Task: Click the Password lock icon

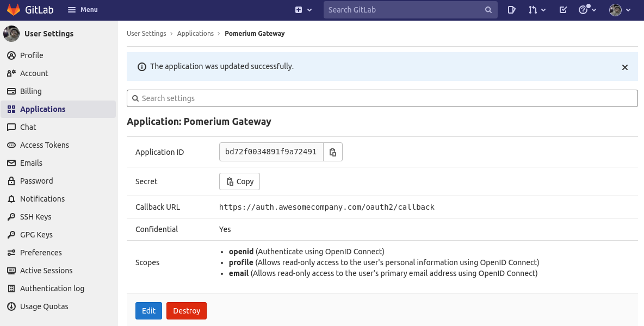Action: coord(11,181)
